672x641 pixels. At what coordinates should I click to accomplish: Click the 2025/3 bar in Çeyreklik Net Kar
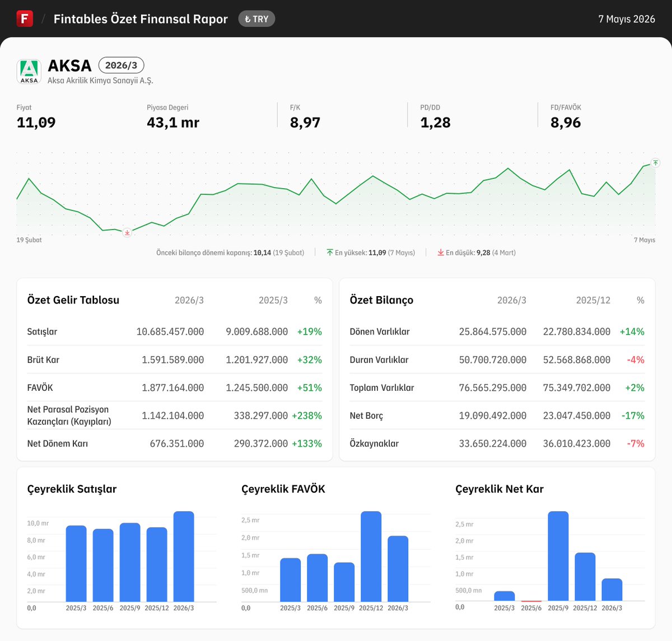[505, 596]
